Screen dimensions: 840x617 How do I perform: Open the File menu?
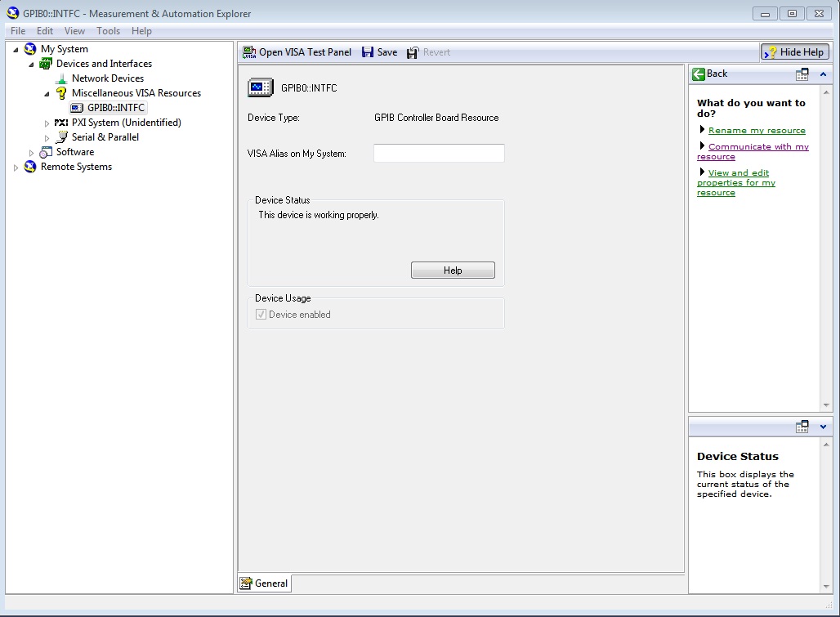(x=18, y=31)
